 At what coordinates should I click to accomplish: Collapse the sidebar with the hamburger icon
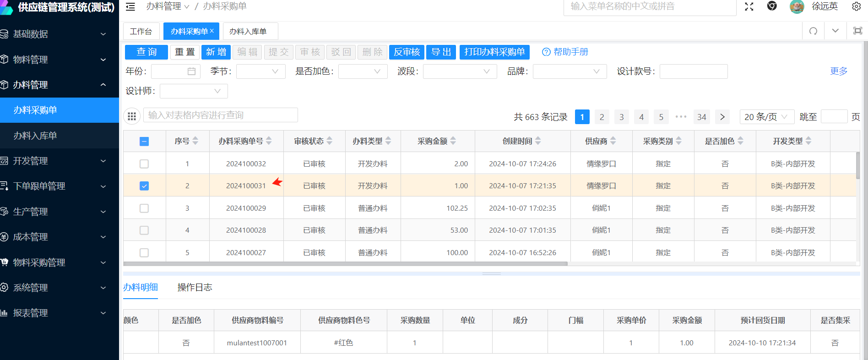pyautogui.click(x=130, y=6)
